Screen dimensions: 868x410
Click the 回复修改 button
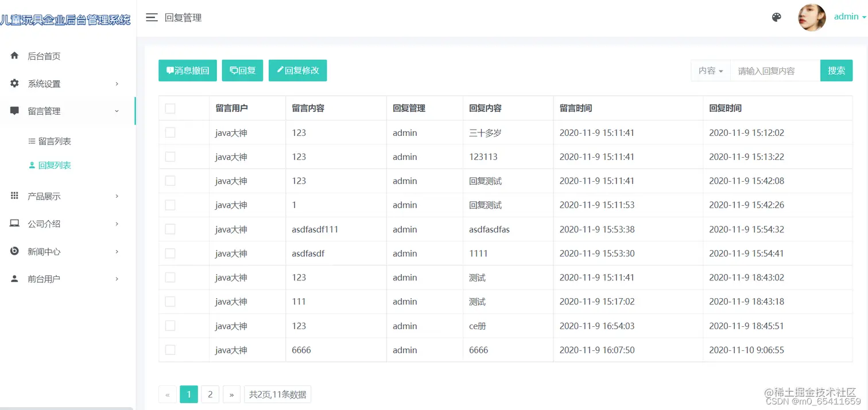click(x=297, y=71)
